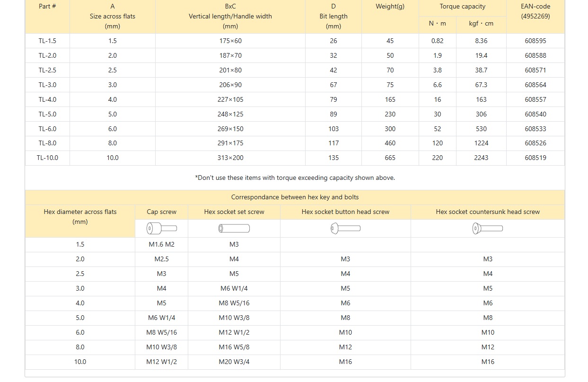Select the 2243 kgf·cm torque value
This screenshot has width=588, height=382.
[x=481, y=158]
